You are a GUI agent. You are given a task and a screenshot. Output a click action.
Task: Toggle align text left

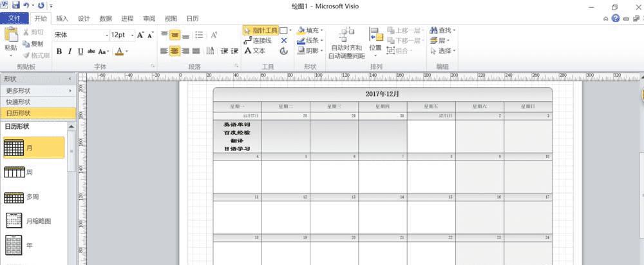click(164, 51)
